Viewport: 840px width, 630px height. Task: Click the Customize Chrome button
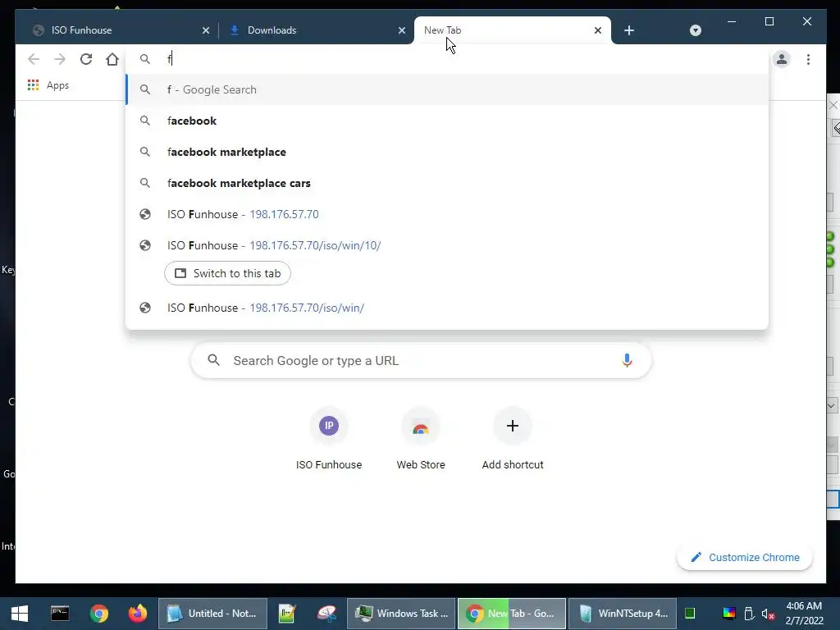[745, 557]
